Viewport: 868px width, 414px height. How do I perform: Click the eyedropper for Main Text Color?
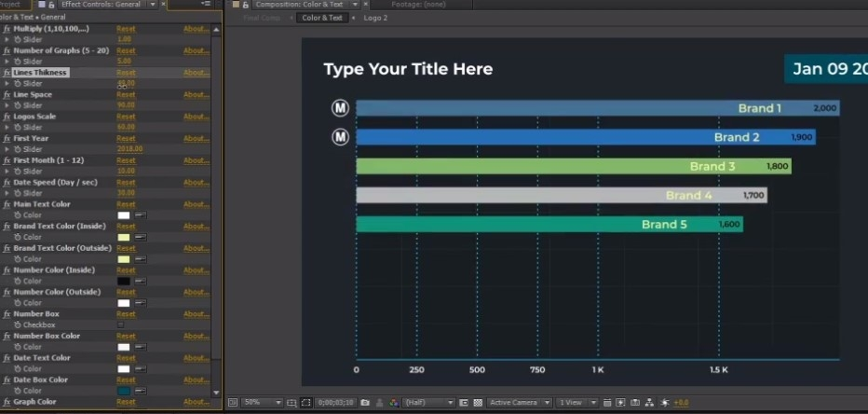[142, 215]
